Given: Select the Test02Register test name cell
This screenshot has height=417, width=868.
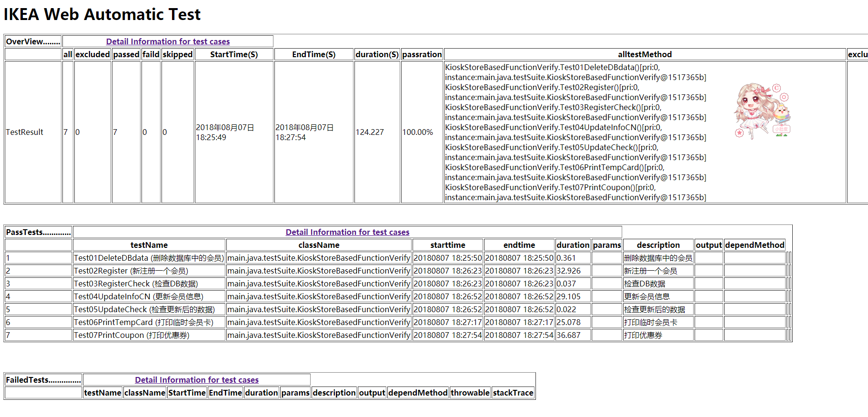Looking at the screenshot, I should tap(149, 271).
